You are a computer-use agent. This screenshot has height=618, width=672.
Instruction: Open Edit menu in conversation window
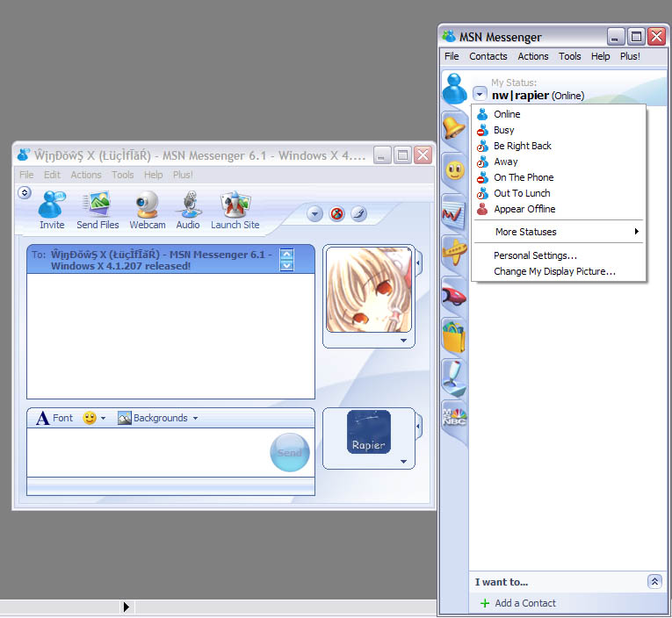pyautogui.click(x=52, y=175)
